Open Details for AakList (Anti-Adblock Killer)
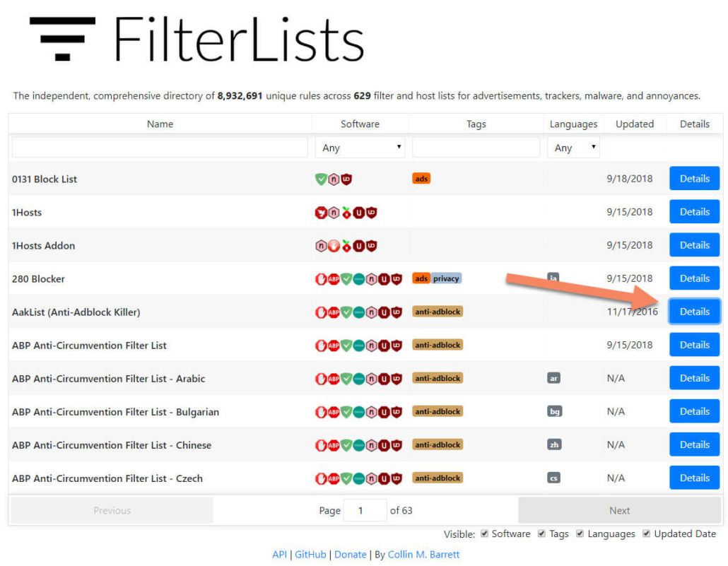 694,312
